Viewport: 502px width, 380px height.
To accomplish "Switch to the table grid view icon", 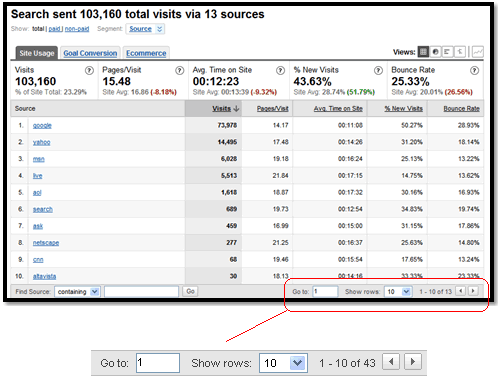I will (x=423, y=52).
